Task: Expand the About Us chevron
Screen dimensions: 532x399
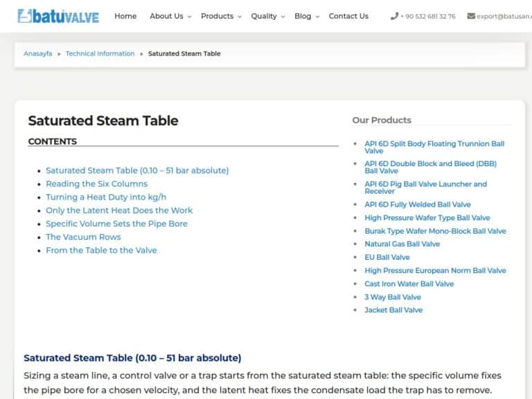Action: (189, 17)
